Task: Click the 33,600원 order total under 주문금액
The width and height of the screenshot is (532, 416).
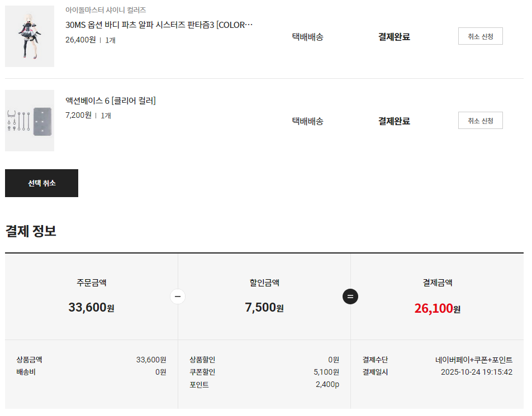Action: click(91, 308)
